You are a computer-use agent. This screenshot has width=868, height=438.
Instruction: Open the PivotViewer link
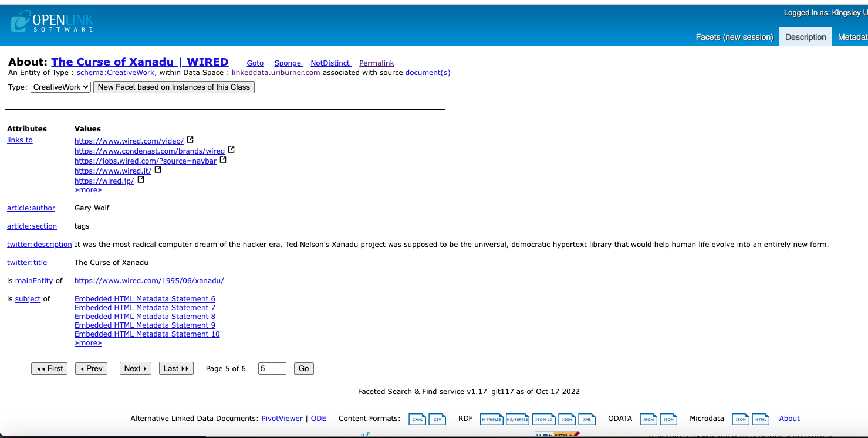[282, 419]
